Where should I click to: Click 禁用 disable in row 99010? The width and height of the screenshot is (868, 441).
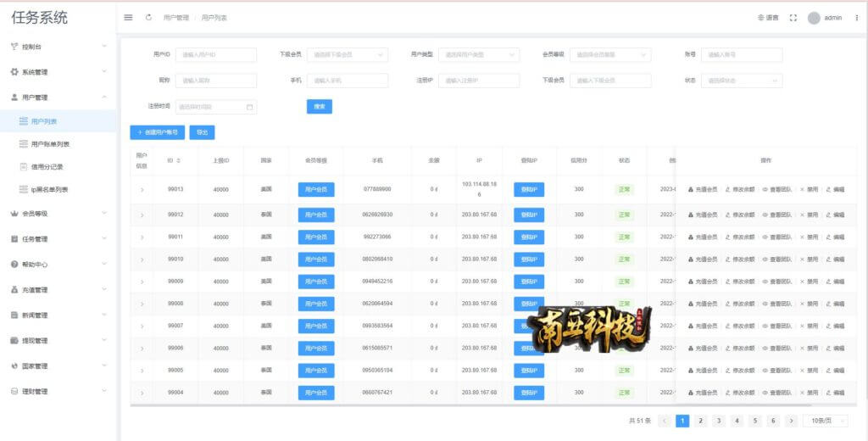point(809,260)
